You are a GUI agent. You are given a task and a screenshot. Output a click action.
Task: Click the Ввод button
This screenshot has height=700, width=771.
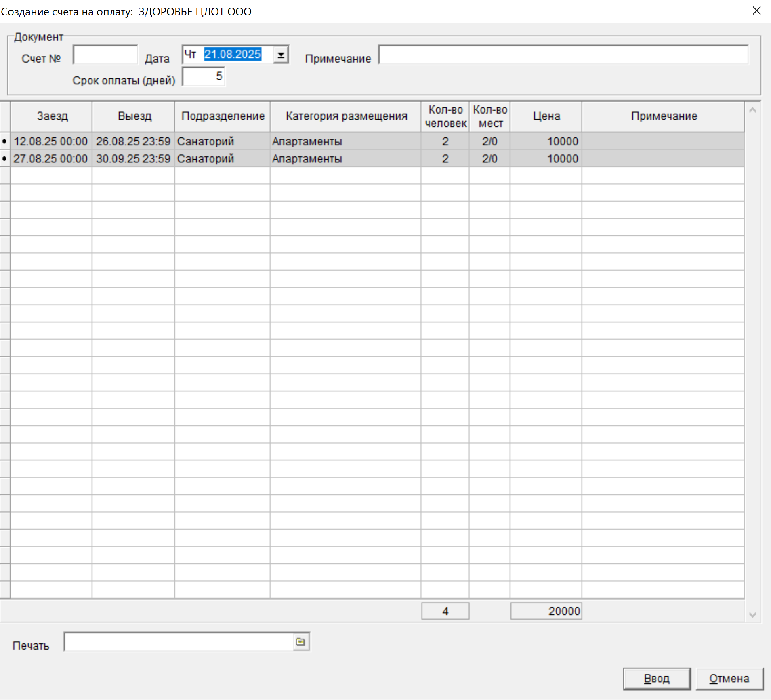656,679
